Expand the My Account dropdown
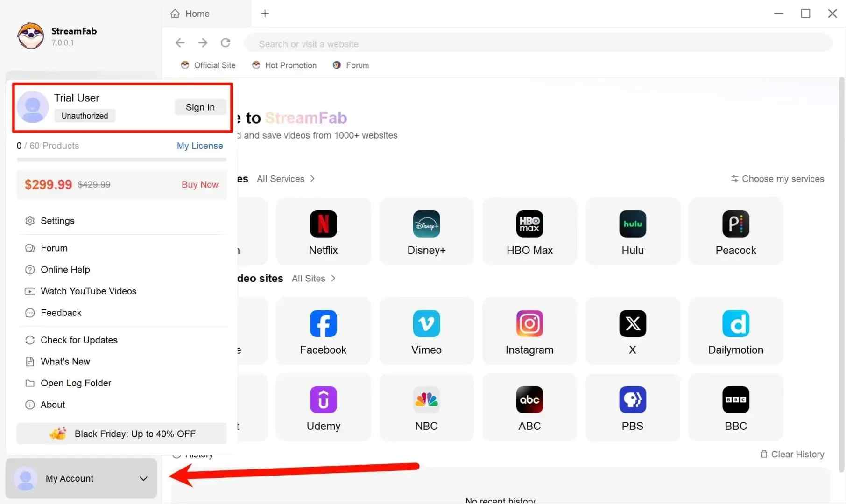This screenshot has height=504, width=846. (142, 478)
